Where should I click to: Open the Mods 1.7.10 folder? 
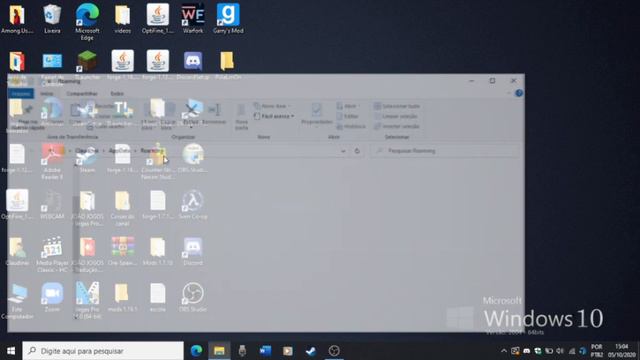tap(158, 251)
